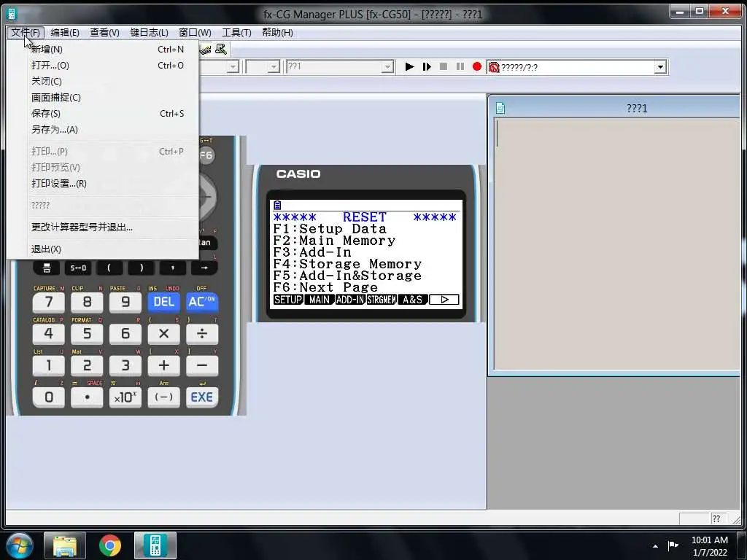
Task: Click calculator key 6
Action: (x=125, y=334)
